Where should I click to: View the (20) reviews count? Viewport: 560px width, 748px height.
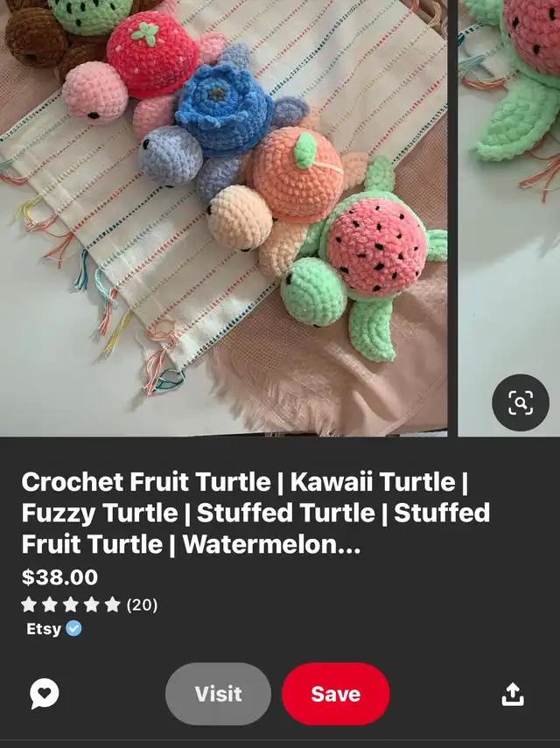tap(142, 605)
